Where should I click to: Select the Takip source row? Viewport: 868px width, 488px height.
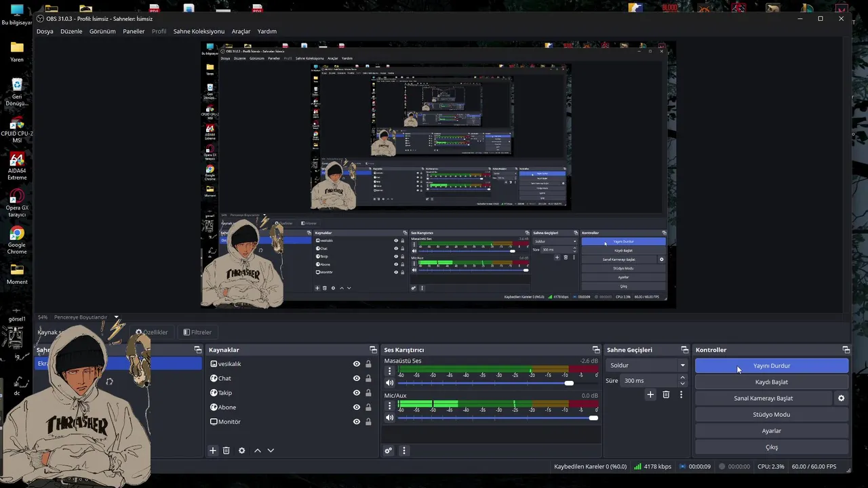292,393
